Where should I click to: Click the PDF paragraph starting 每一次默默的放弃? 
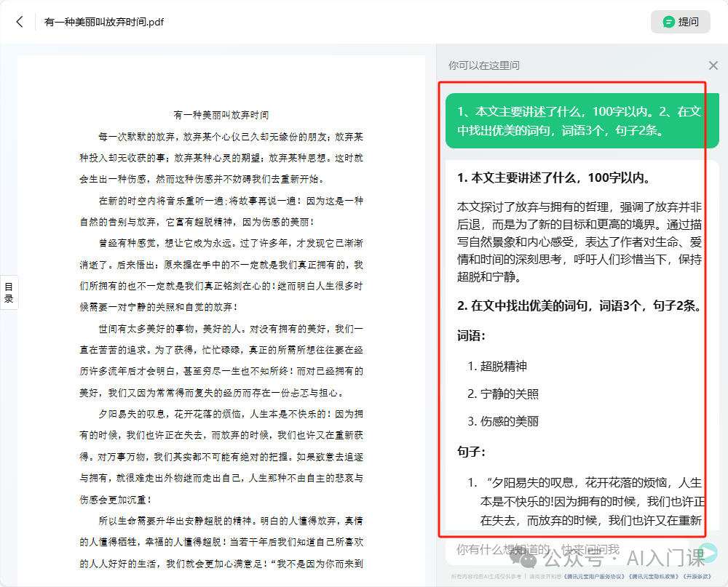tap(221, 157)
